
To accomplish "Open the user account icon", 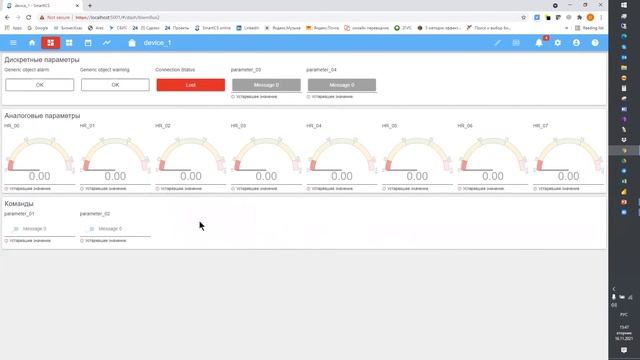I will point(576,43).
